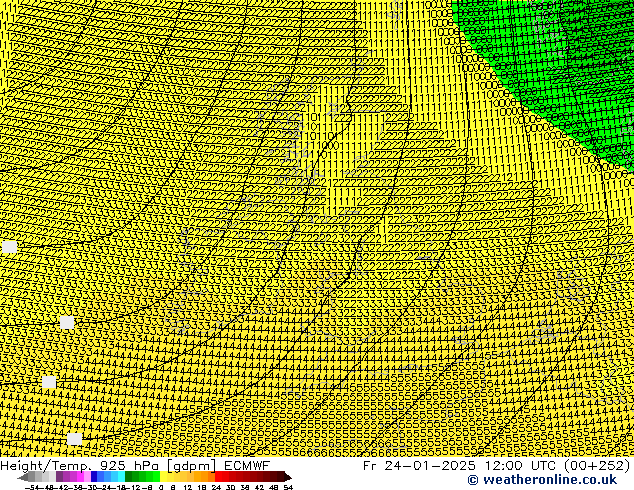Select the dark blue legend swatch near -30

(x=94, y=477)
